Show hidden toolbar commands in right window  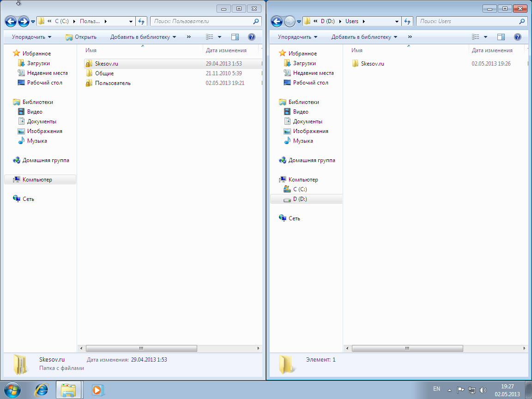[410, 37]
